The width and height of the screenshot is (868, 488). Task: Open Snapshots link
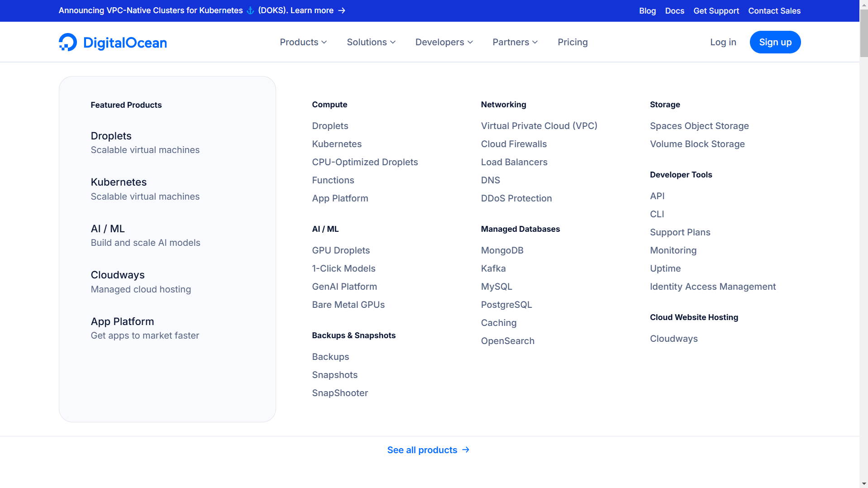click(334, 375)
